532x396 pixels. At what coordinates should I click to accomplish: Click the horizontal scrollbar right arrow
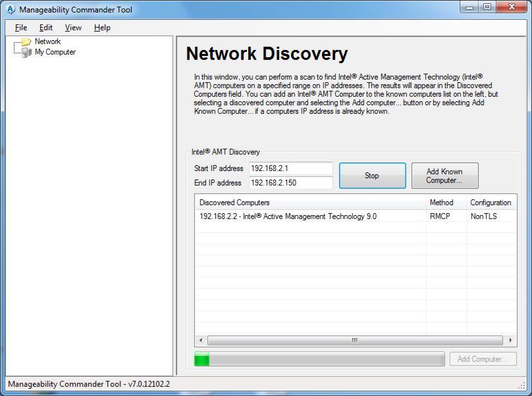click(x=510, y=340)
